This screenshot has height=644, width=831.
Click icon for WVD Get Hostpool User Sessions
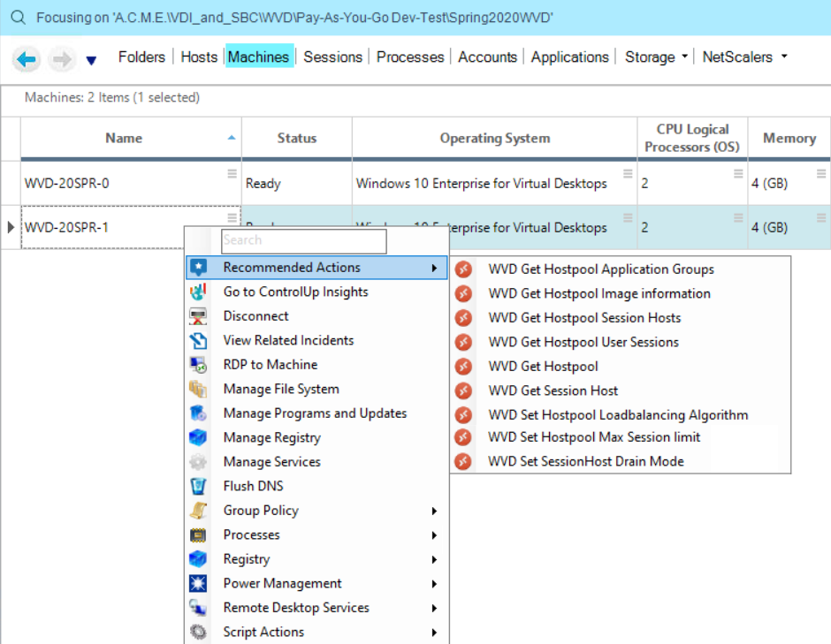[x=464, y=342]
